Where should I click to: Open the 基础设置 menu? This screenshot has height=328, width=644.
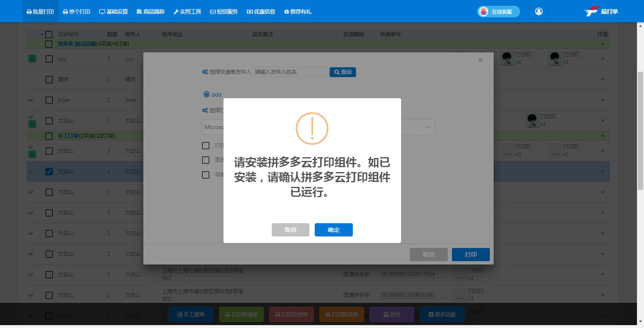(114, 12)
